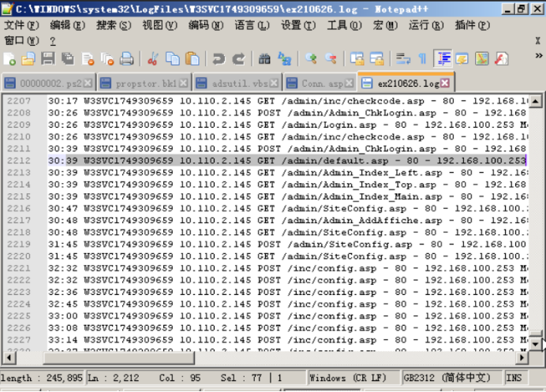Toggle the Word wrap toolbar button
The height and width of the screenshot is (392, 546).
(403, 59)
